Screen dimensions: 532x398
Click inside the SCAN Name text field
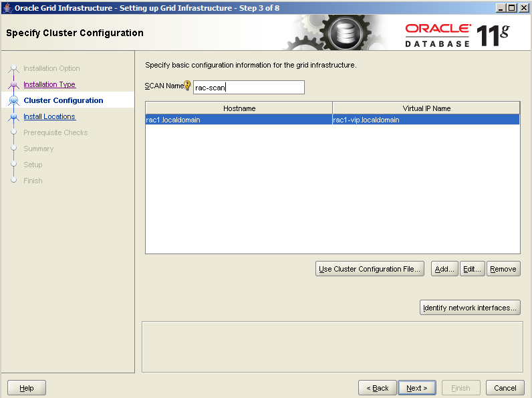tap(249, 87)
